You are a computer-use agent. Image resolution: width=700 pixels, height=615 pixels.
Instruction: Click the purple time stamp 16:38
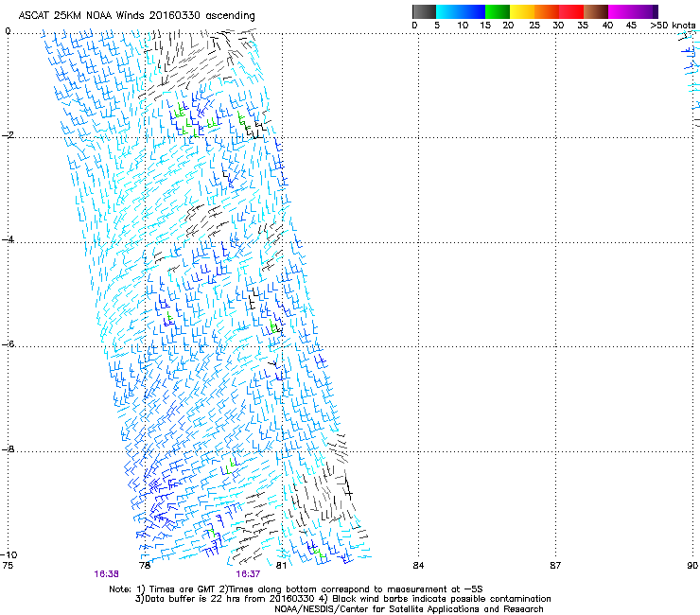[107, 574]
